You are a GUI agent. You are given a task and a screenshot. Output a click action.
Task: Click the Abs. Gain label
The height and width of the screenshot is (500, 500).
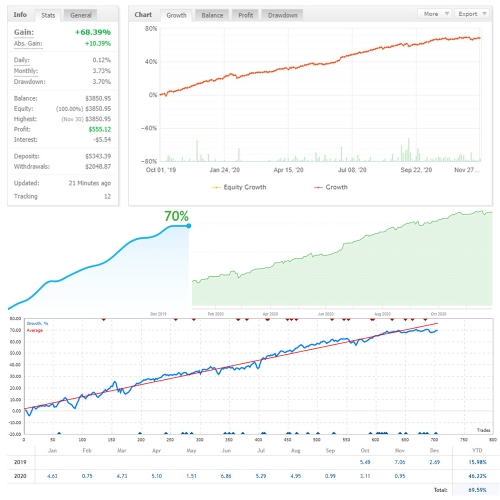point(28,43)
